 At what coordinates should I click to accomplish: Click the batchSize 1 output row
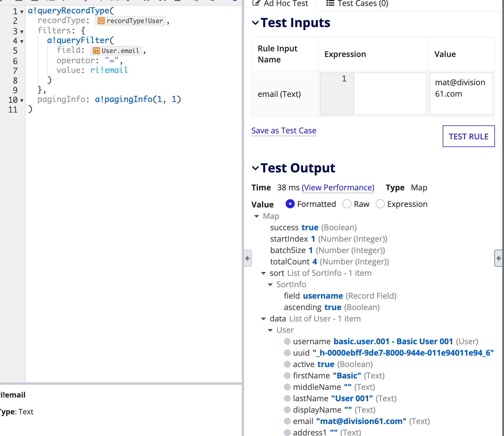point(328,250)
